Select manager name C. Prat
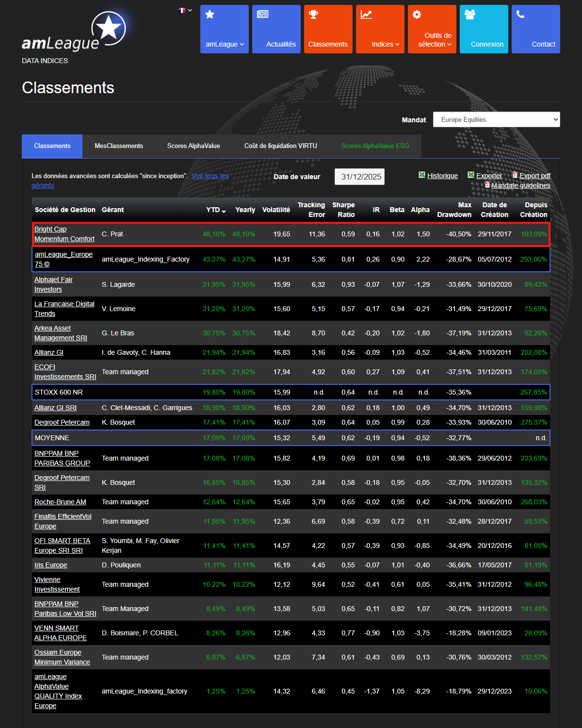The width and height of the screenshot is (582, 728). (x=113, y=234)
